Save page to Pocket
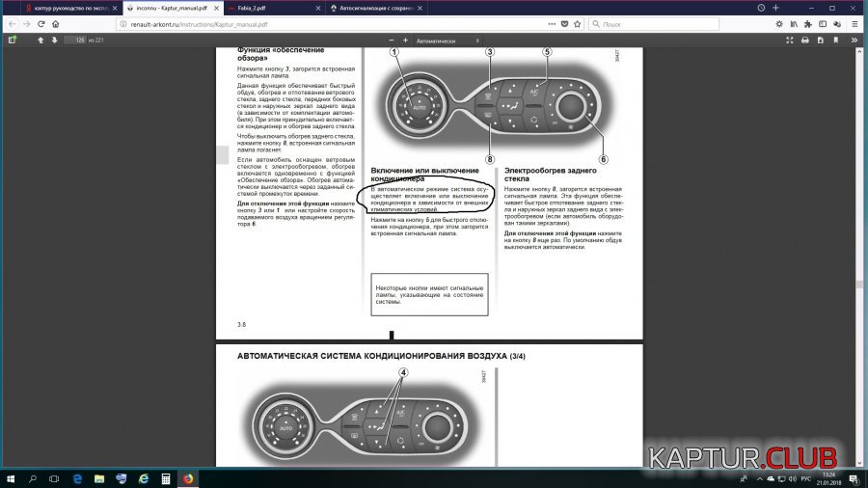Image resolution: width=868 pixels, height=488 pixels. point(564,24)
